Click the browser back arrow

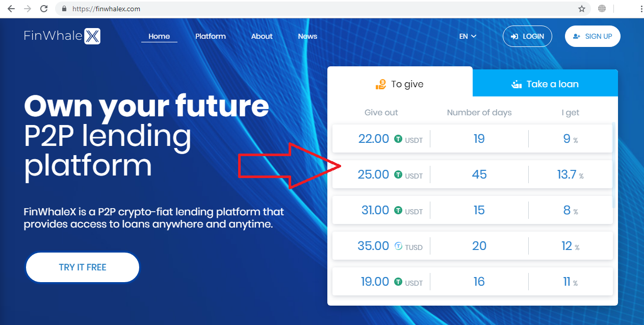[11, 9]
